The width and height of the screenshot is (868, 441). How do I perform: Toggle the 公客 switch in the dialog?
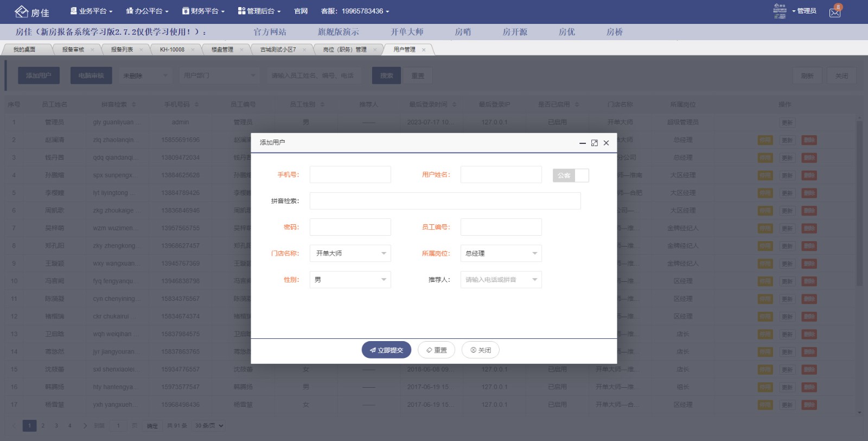pos(571,175)
